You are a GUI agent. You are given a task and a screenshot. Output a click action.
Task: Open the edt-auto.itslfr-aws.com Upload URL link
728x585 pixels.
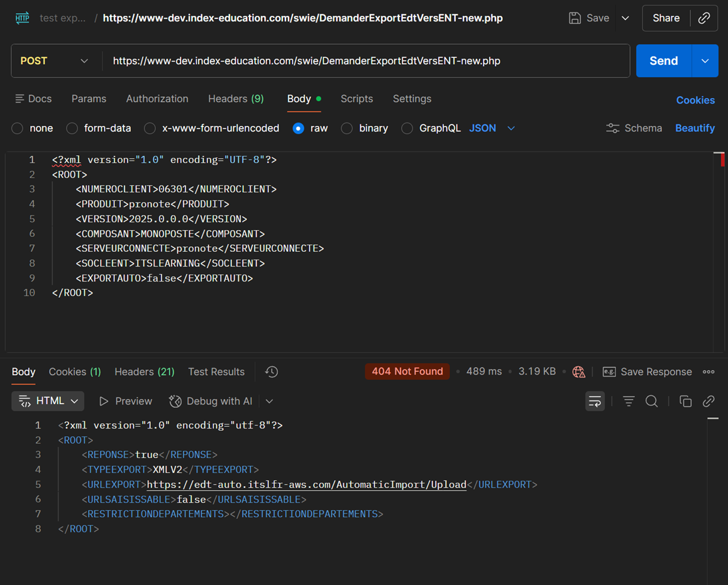pyautogui.click(x=306, y=484)
